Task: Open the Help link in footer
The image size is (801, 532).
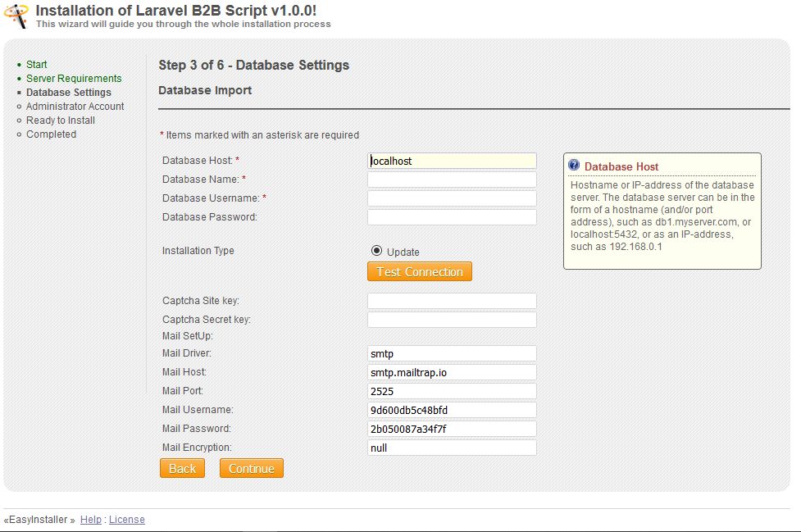Action: [x=91, y=520]
